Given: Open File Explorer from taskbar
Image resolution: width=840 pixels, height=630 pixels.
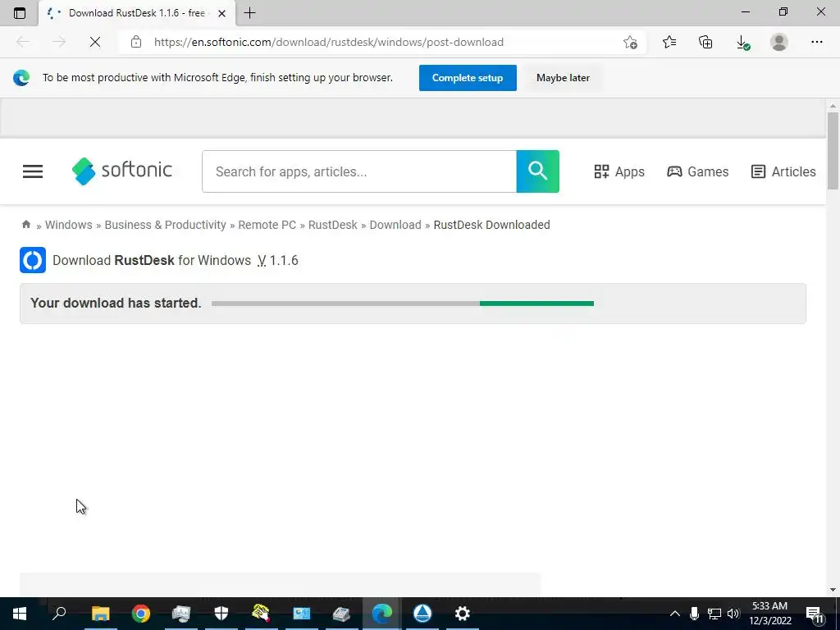Looking at the screenshot, I should coord(100,614).
